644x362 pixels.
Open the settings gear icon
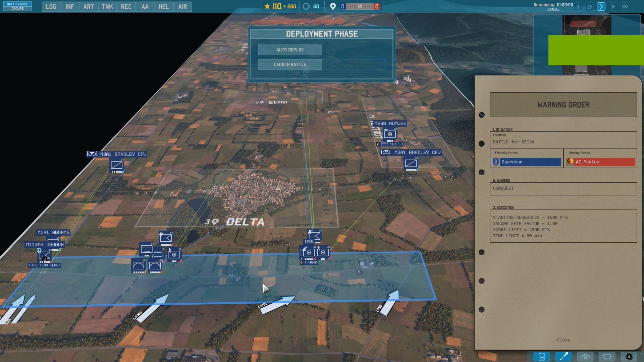pyautogui.click(x=629, y=357)
